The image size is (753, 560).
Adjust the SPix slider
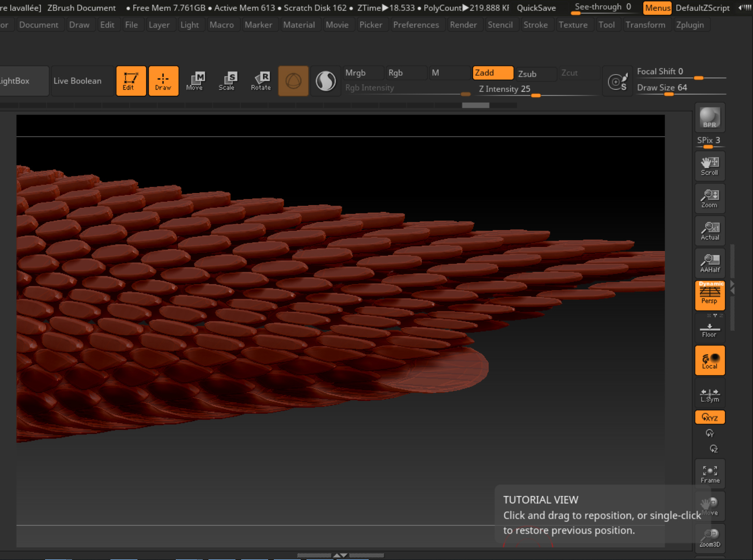709,142
